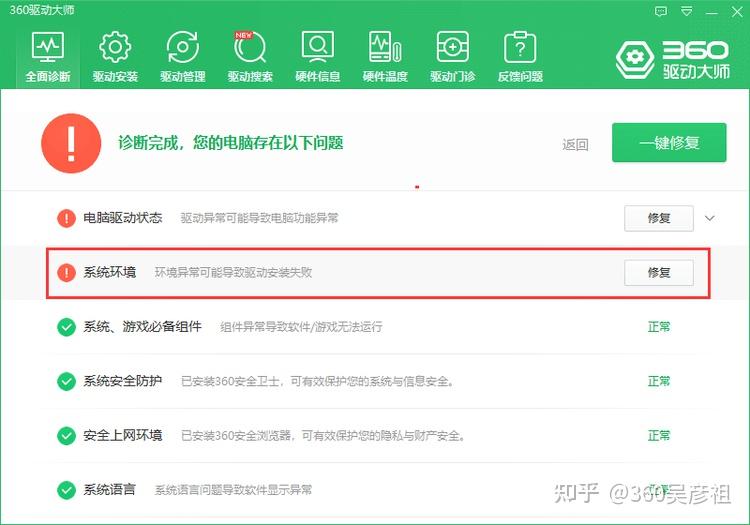
Task: Open the 驱动门诊 first-aid icon
Action: point(452,47)
